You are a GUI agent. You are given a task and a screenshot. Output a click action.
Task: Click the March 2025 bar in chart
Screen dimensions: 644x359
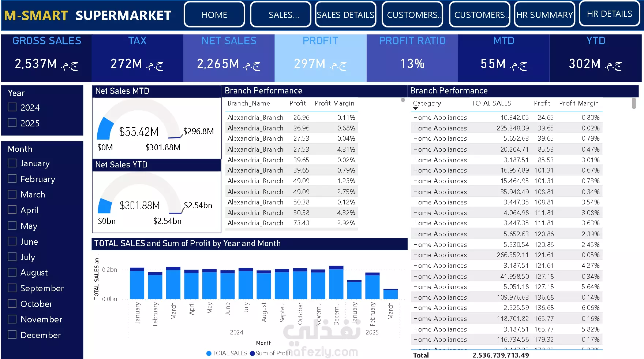pyautogui.click(x=390, y=294)
